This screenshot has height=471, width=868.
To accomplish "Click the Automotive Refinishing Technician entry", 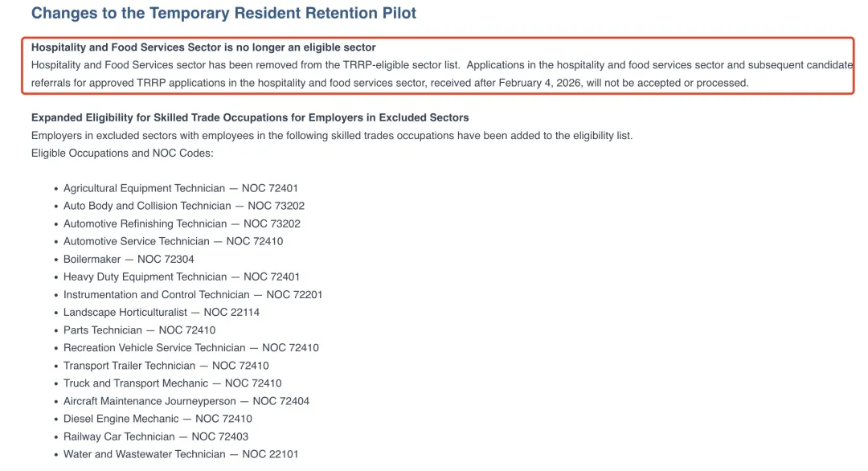I will coord(182,223).
